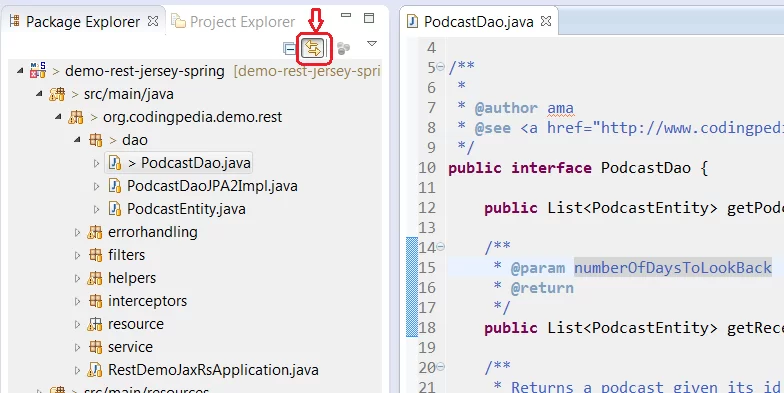Click Java icon of RestDemoJaxRsApplication.java
Screen dimensions: 784x393
click(x=95, y=370)
